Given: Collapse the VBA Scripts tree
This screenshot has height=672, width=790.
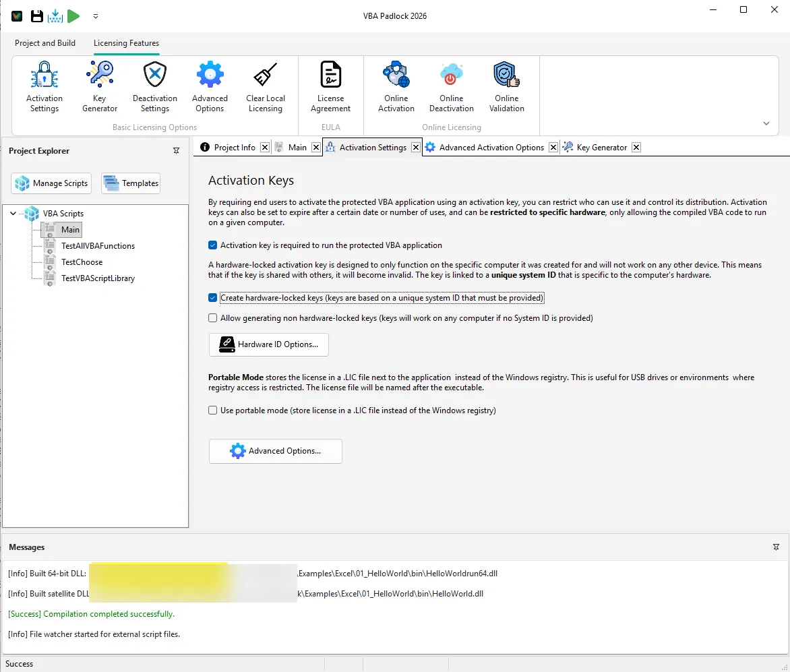Looking at the screenshot, I should 13,213.
